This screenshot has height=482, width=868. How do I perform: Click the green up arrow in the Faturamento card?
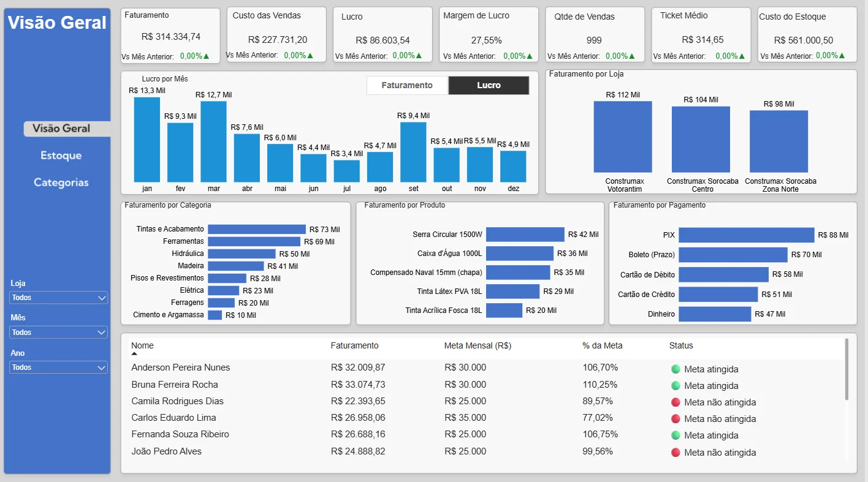(x=206, y=56)
